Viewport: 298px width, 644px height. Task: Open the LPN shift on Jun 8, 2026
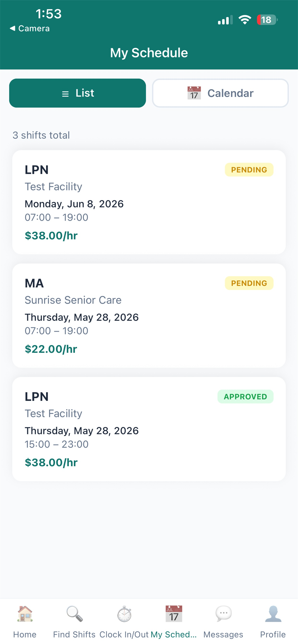149,202
